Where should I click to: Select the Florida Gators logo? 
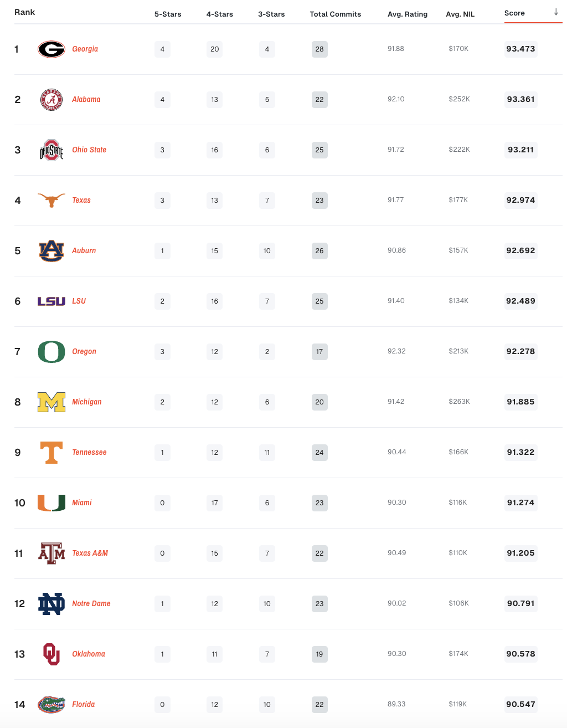point(51,705)
